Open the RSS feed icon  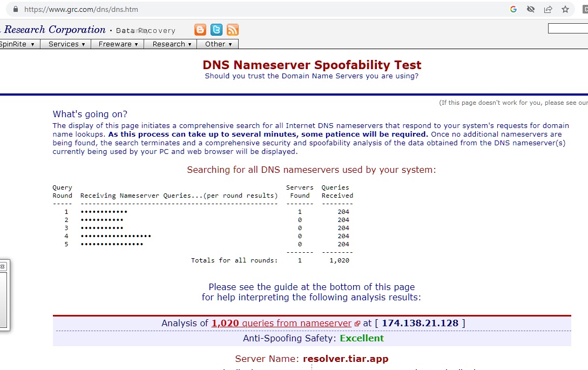pos(233,30)
